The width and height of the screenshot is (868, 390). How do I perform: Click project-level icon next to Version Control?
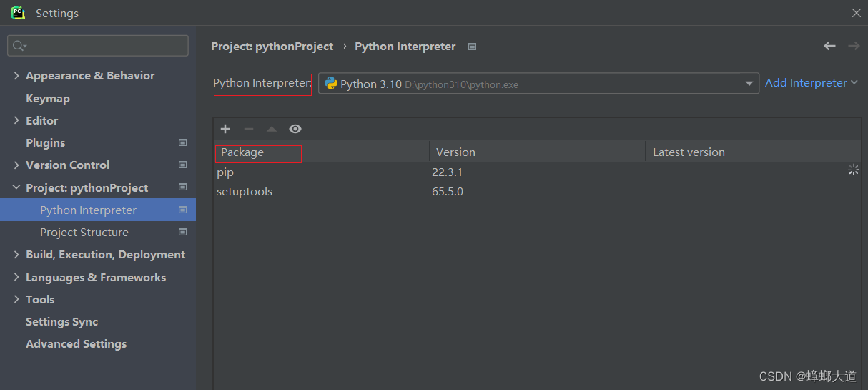(182, 165)
